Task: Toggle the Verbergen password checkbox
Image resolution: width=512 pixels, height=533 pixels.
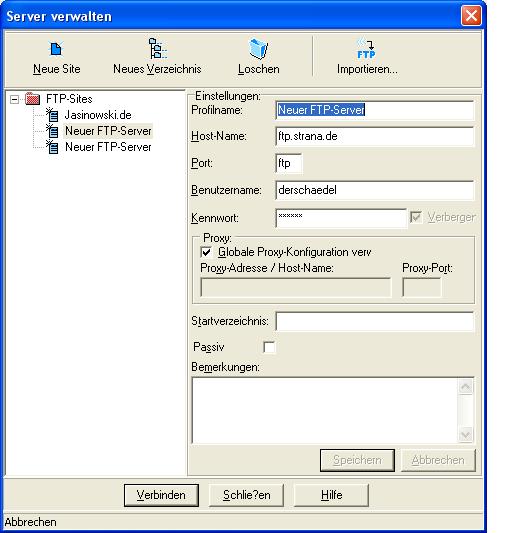Action: [416, 217]
